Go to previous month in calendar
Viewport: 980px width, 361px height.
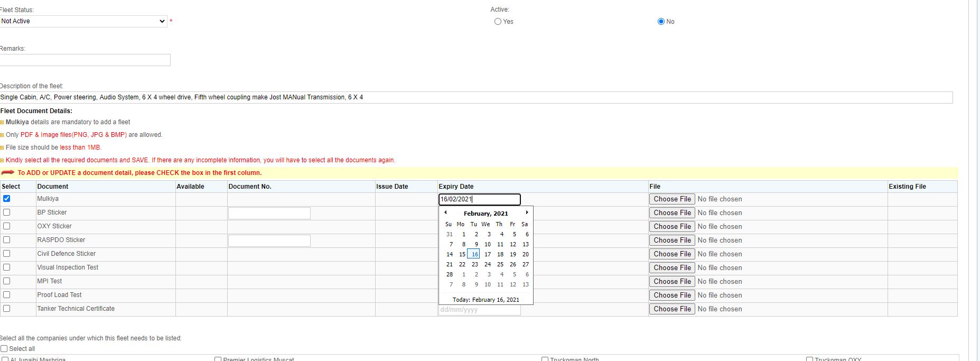tap(445, 212)
